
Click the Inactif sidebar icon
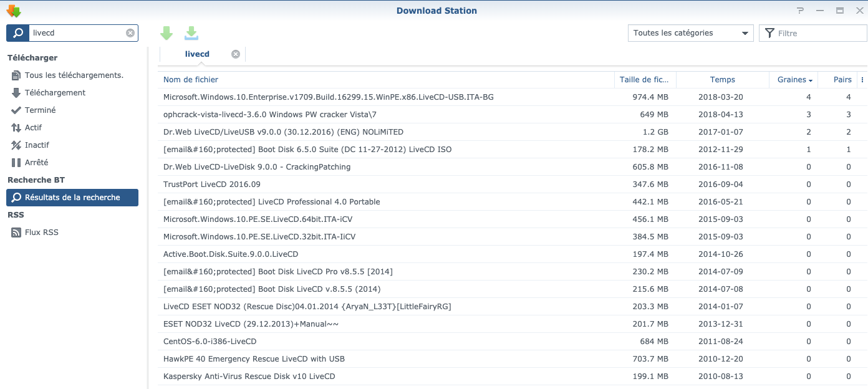tap(16, 145)
